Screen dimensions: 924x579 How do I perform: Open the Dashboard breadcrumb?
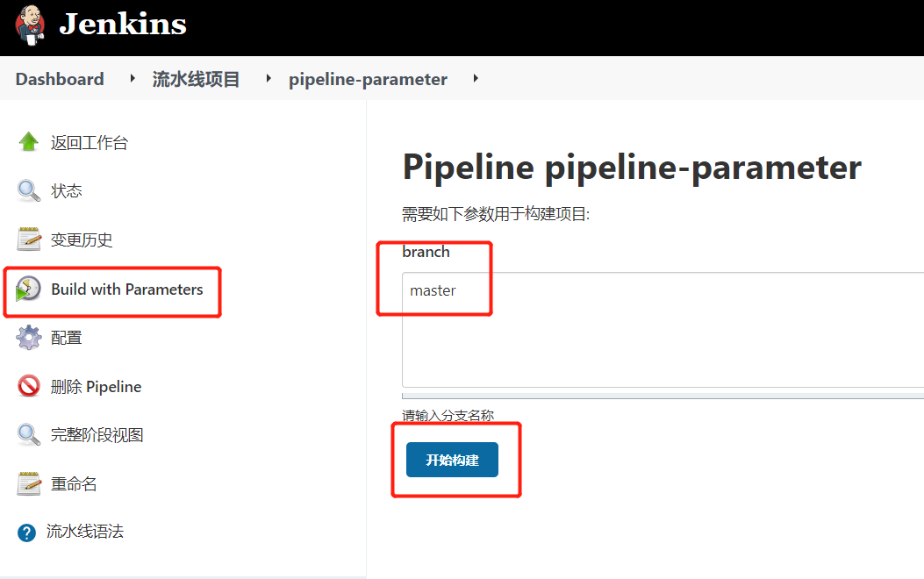tap(60, 79)
